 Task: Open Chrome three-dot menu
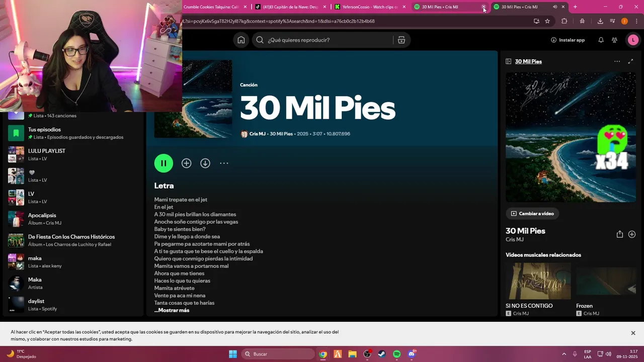636,21
